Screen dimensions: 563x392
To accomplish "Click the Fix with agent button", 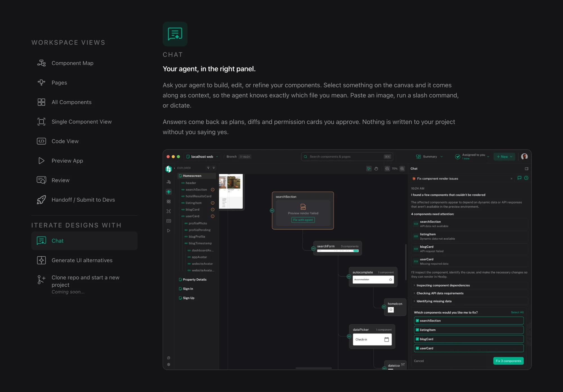I will tap(303, 220).
